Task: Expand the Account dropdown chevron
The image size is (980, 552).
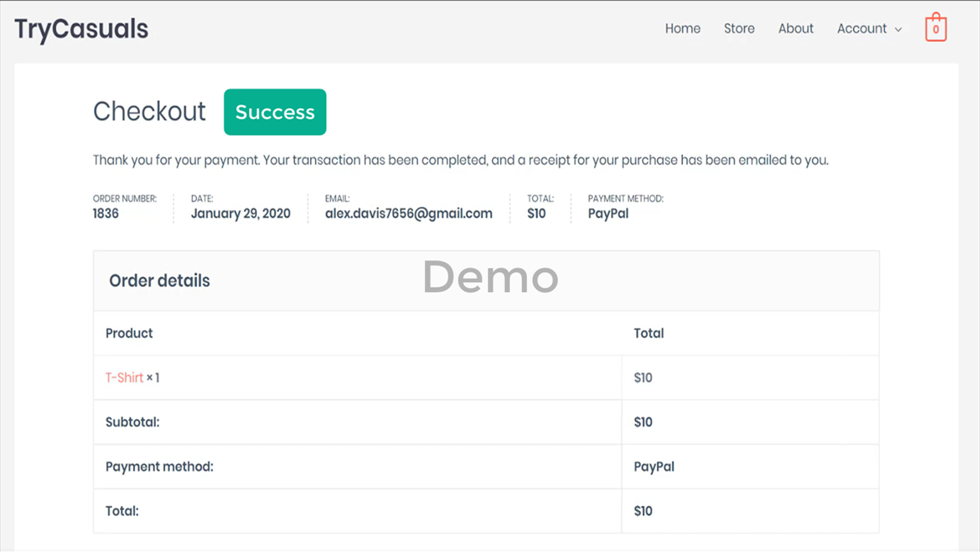Action: point(899,30)
